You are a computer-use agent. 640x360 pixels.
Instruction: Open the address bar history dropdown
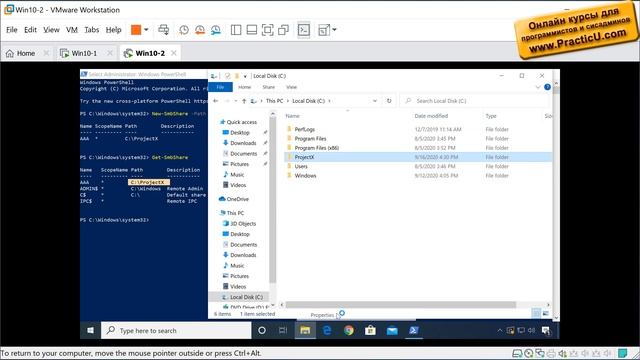tap(375, 101)
